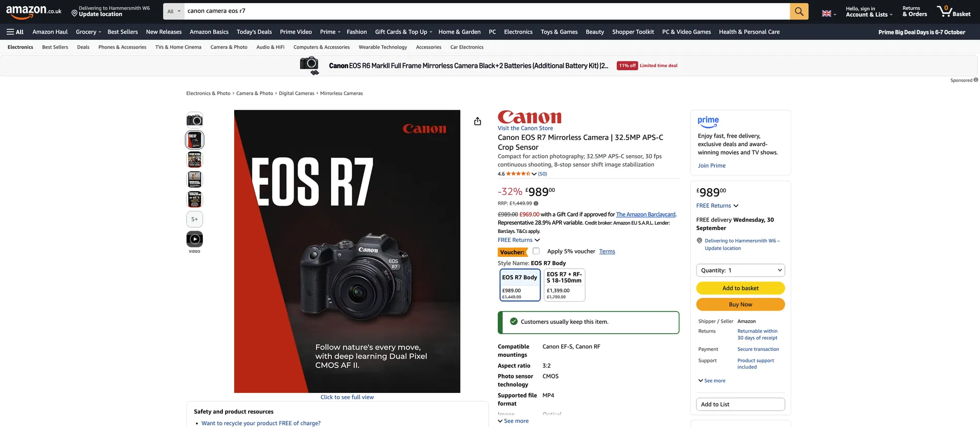
Task: Click the Buy Now button
Action: coord(740,305)
